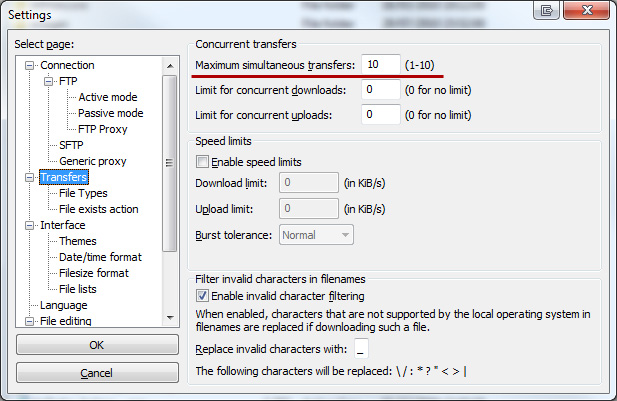This screenshot has width=617, height=401.
Task: Click the tree scrollbar down arrow
Action: 170,318
